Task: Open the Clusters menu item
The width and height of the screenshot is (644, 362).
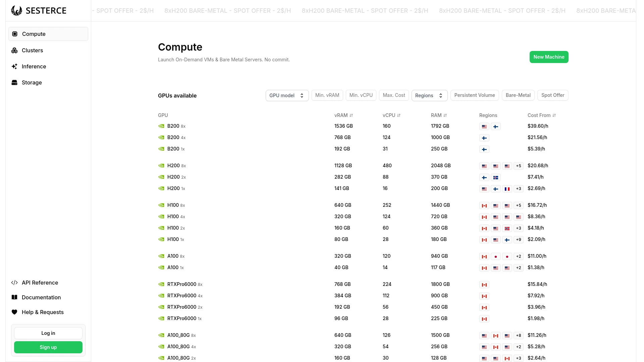Action: [32, 50]
